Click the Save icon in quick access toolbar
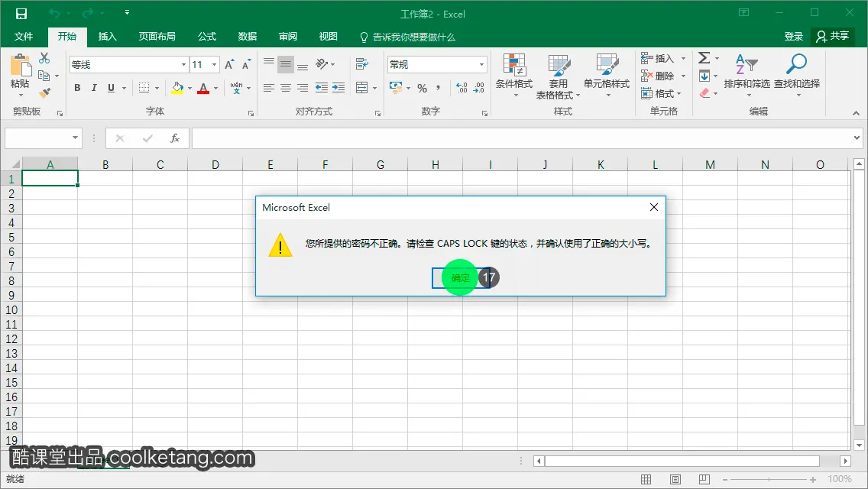 21,13
